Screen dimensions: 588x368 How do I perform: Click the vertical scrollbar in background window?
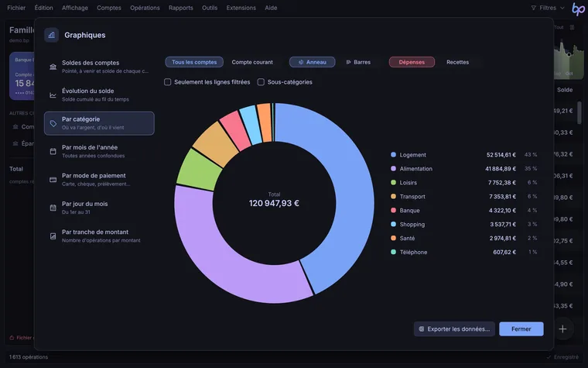[x=579, y=112]
